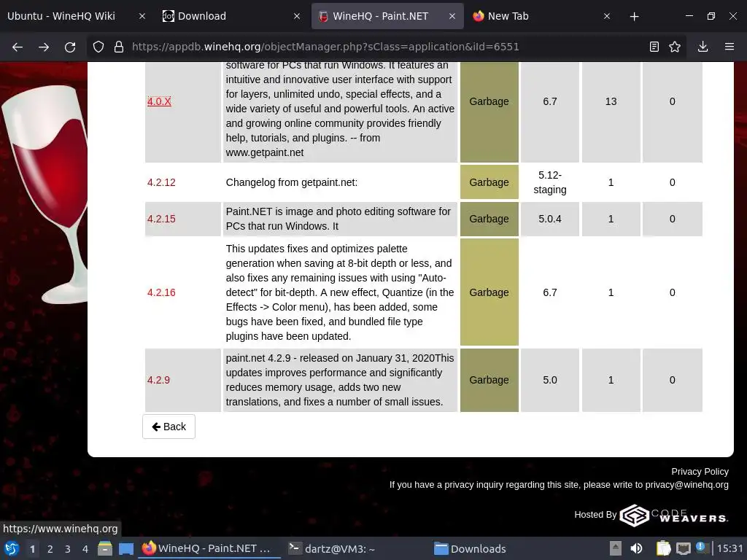
Task: Switch to workspace 3
Action: [x=68, y=549]
